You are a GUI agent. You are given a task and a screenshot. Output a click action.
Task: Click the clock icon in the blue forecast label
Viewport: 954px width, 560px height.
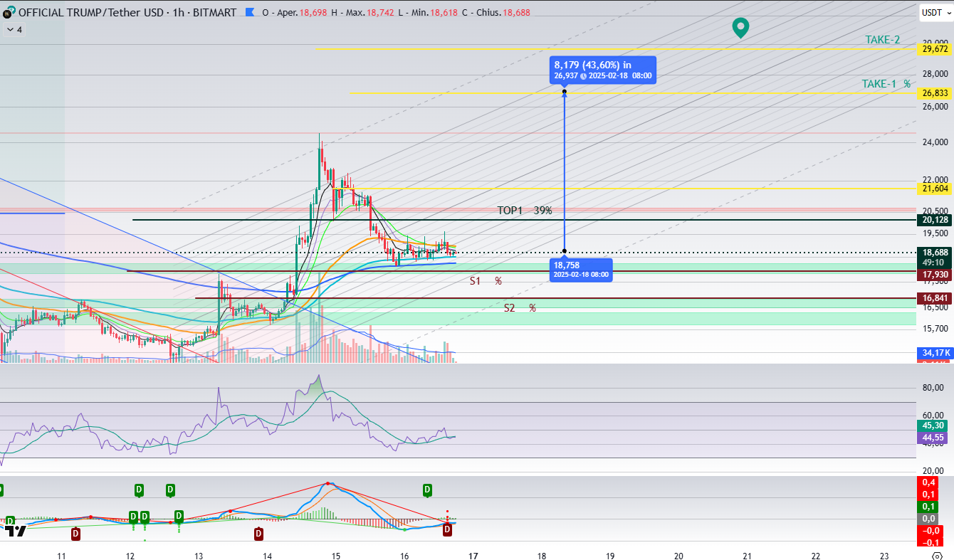[x=583, y=76]
